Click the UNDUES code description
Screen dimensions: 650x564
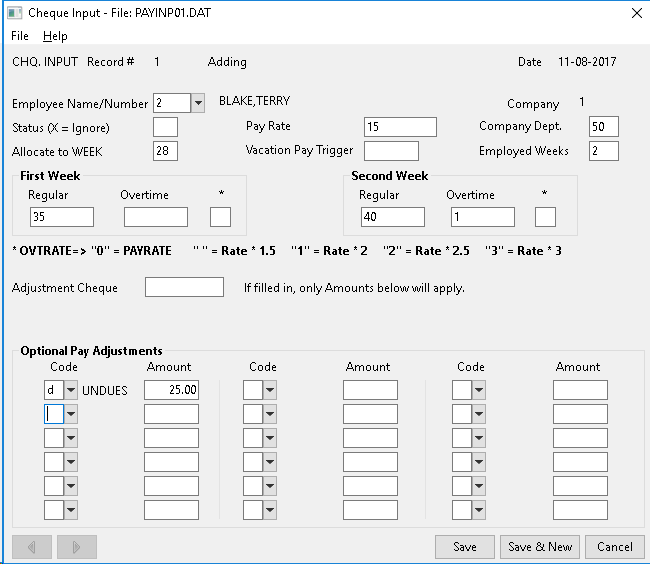coord(104,390)
